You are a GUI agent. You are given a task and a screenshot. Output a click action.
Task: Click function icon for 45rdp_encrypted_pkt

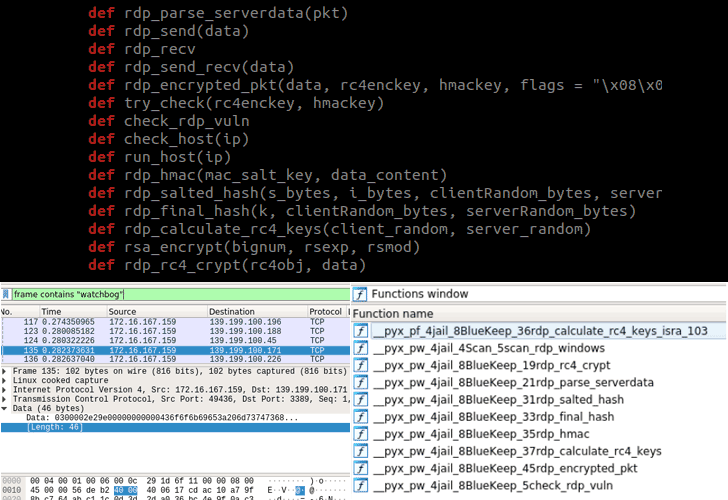coord(361,468)
